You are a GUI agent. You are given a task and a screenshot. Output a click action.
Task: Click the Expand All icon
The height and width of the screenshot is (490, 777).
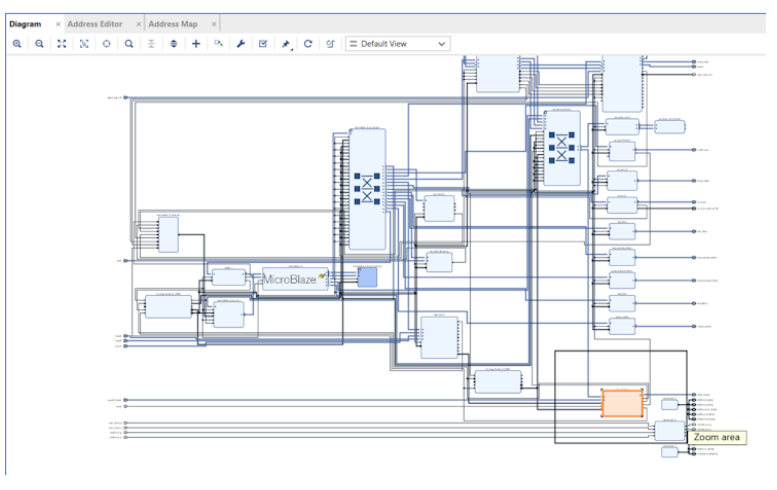174,44
